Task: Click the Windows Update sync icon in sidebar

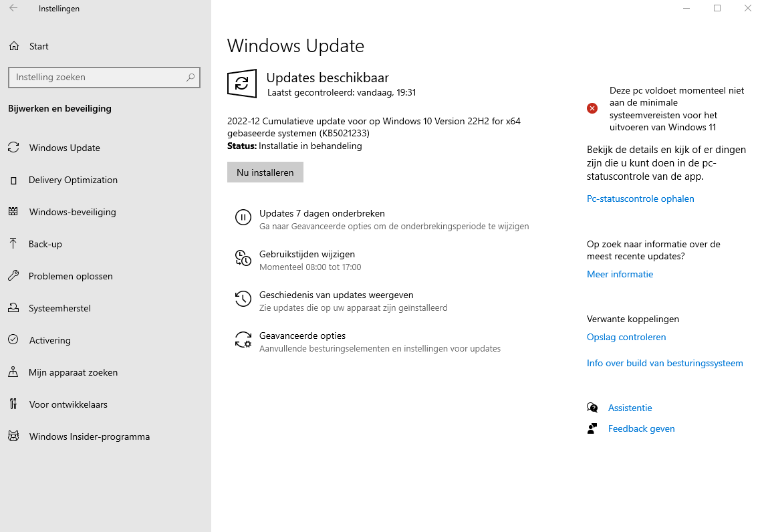Action: click(x=13, y=148)
